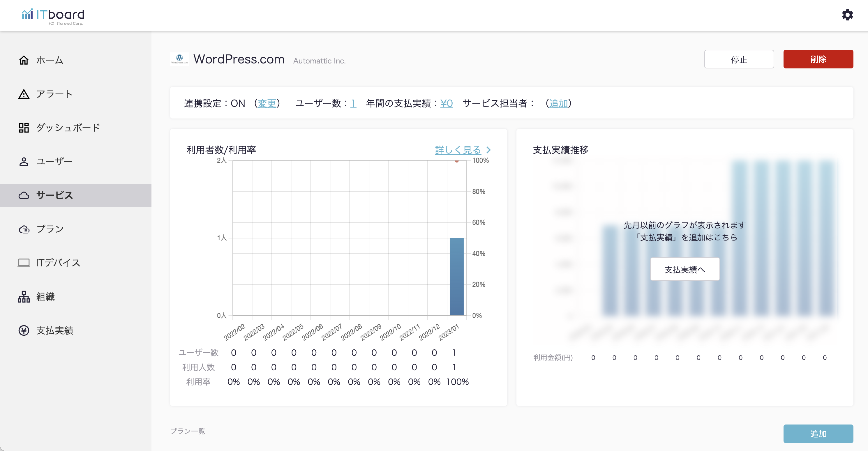Click the IT device laptop icon
Viewport: 868px width, 451px height.
(24, 263)
